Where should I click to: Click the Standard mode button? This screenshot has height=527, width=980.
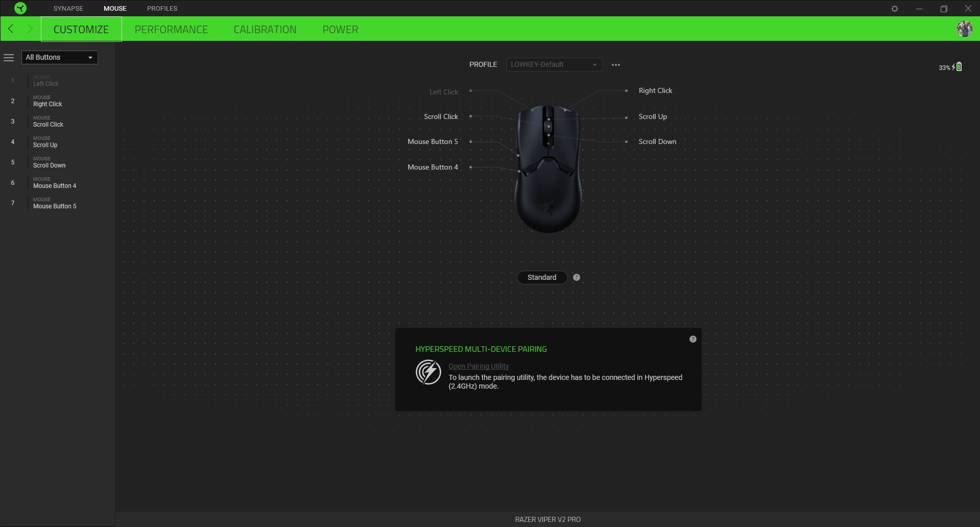coord(542,277)
